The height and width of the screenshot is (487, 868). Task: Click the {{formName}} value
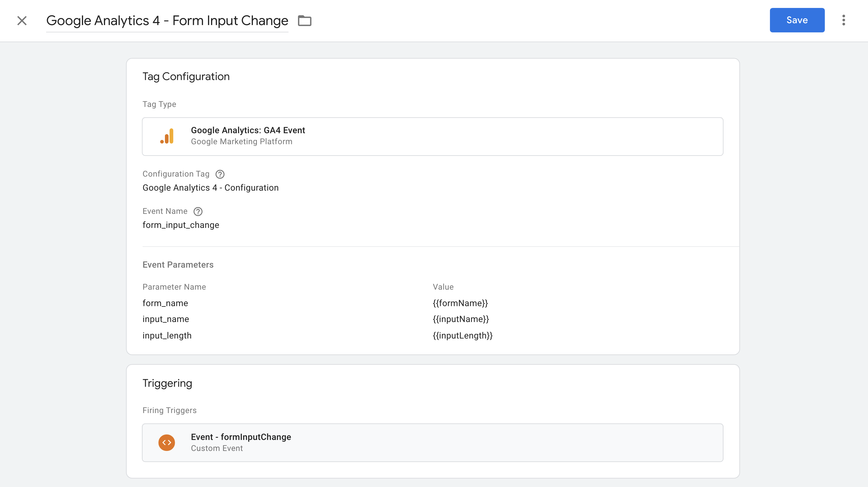[x=460, y=303]
